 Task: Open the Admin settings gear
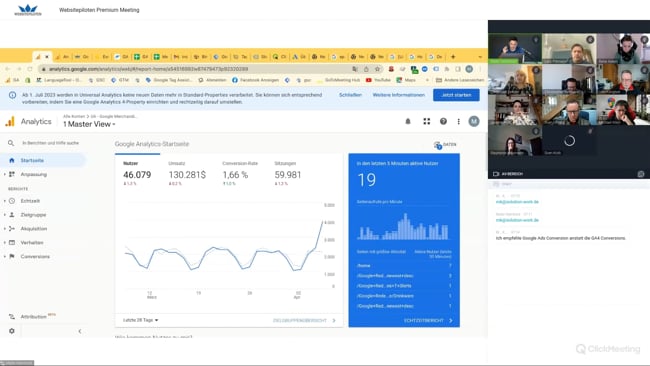(12, 331)
